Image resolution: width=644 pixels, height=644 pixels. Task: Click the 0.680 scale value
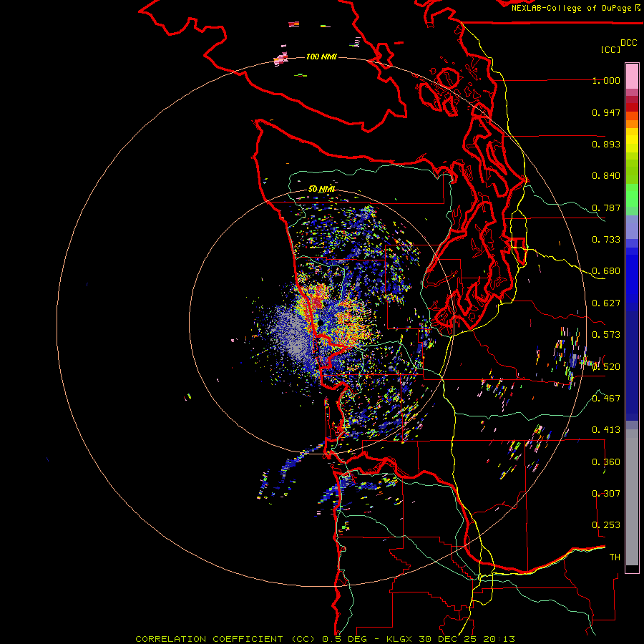606,271
